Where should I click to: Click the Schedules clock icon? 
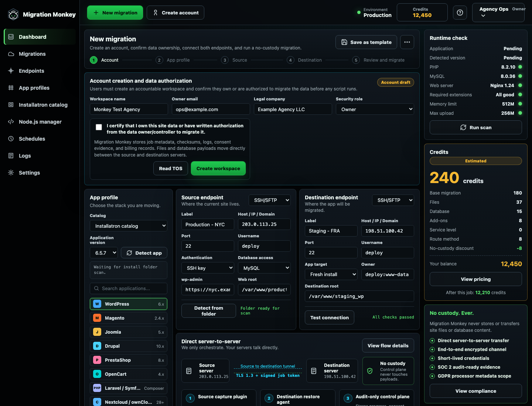click(11, 139)
